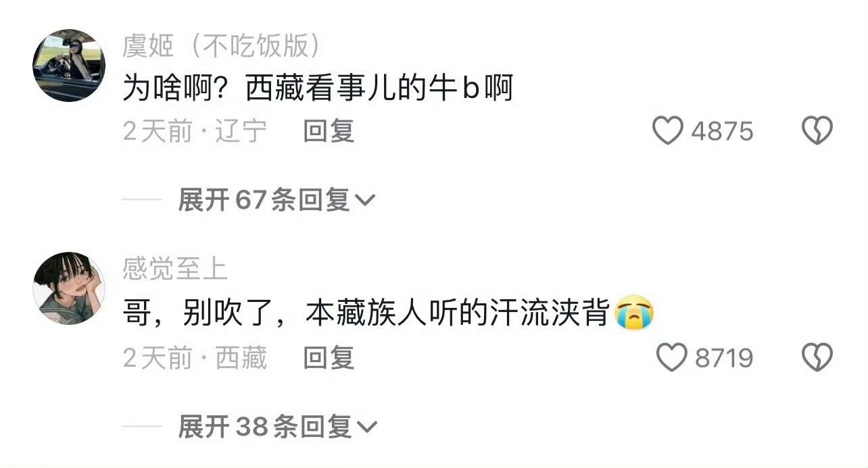Click the chevron beside 展开38条回复
The image size is (868, 468).
(x=366, y=427)
